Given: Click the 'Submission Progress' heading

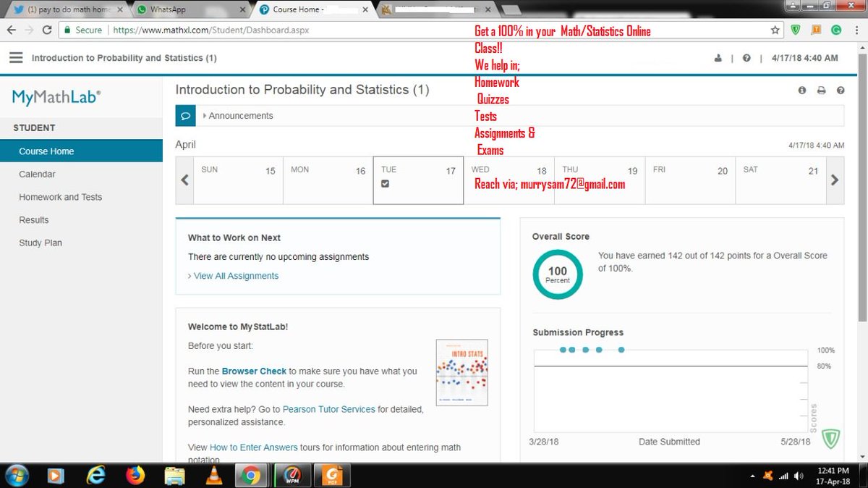Looking at the screenshot, I should pos(578,332).
